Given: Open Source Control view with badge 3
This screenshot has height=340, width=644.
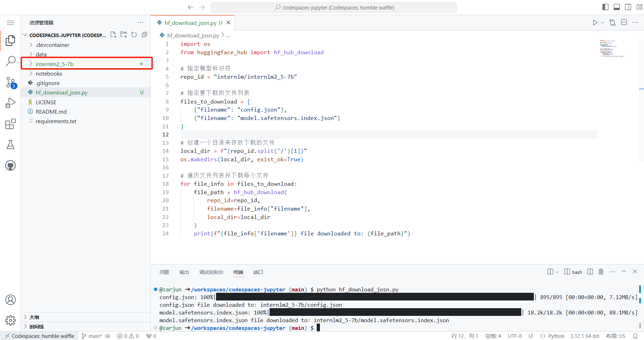Looking at the screenshot, I should [10, 83].
